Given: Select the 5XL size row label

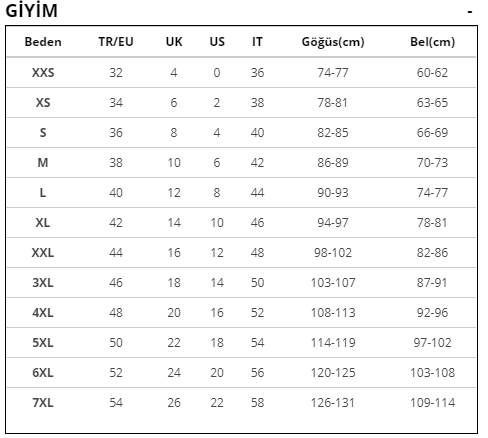Looking at the screenshot, I should coord(43,343).
